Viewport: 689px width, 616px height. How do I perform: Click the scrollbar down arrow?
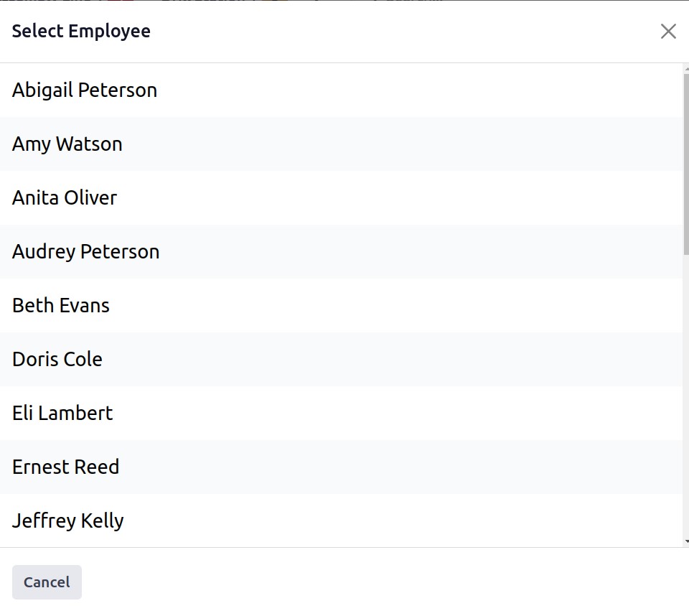click(686, 542)
